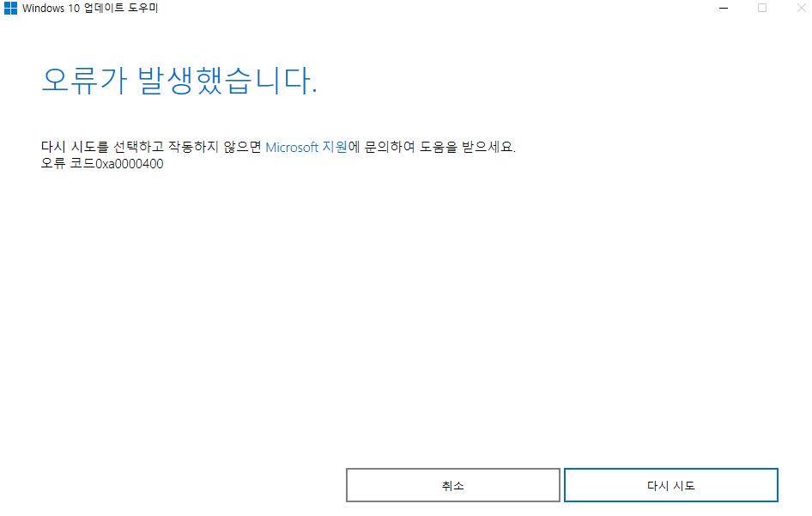
Task: Click the error code text 0xa0000400
Action: click(x=130, y=164)
